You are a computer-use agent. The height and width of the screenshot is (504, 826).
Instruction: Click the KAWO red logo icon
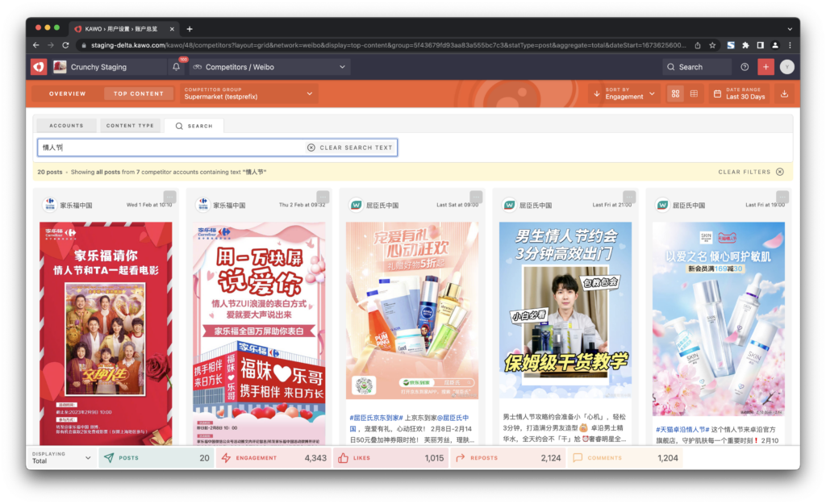click(x=39, y=67)
